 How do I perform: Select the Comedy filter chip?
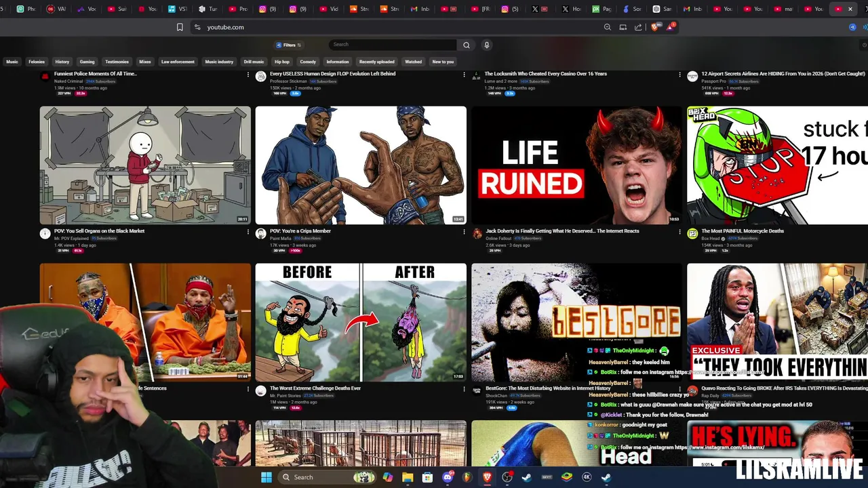click(x=308, y=62)
